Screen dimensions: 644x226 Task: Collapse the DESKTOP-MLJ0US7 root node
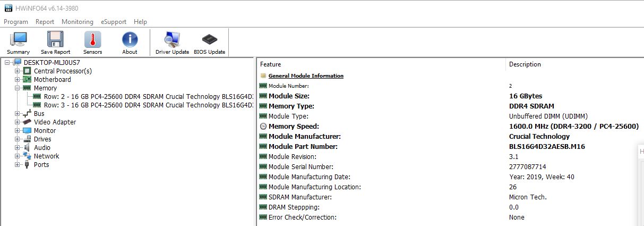pos(7,63)
